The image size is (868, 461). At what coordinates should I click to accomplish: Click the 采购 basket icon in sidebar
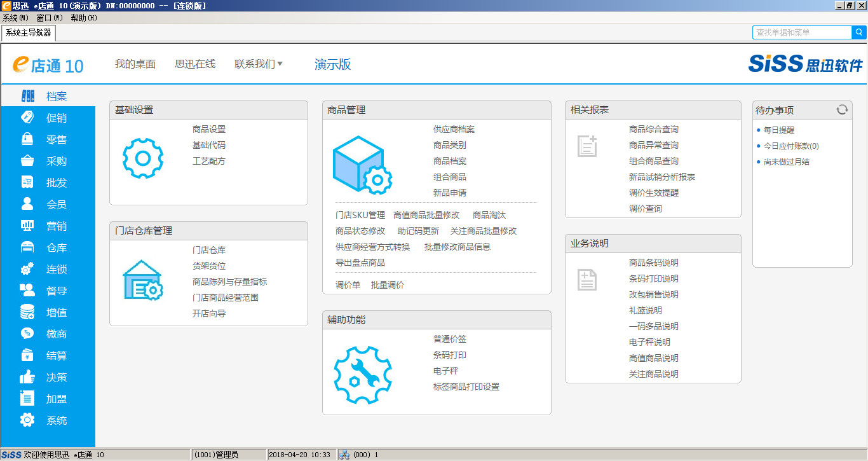(28, 161)
